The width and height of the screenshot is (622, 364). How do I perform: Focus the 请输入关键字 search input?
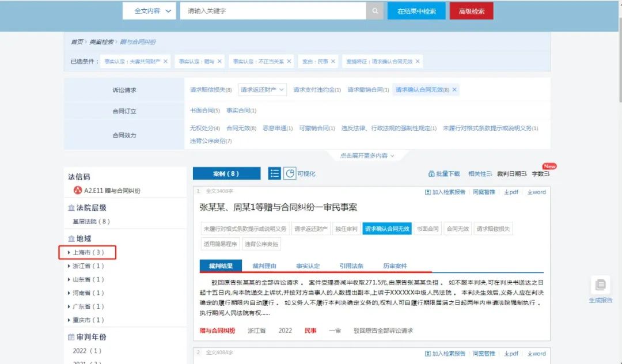coord(273,11)
